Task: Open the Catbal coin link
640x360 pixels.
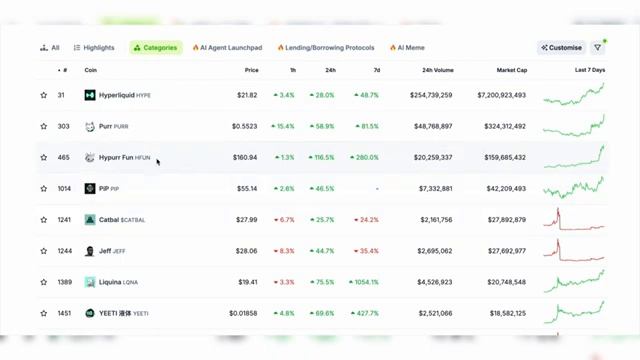Action: 122,220
